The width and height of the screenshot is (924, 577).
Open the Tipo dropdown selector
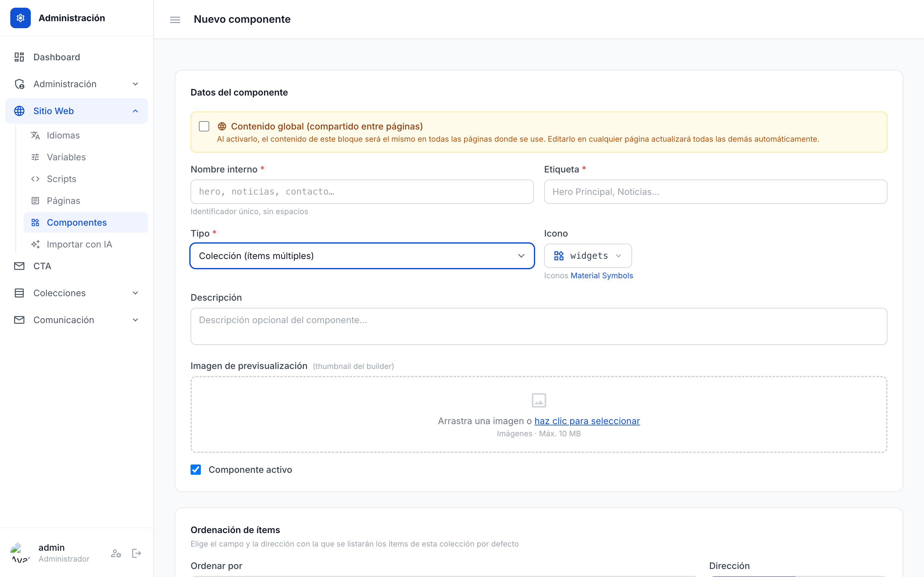tap(362, 256)
